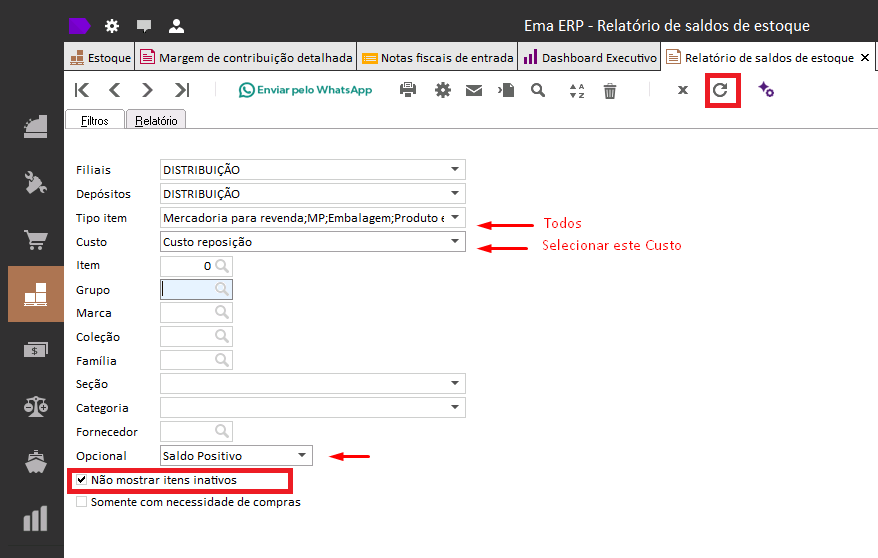Screen dimensions: 878x558
Task: Go to the last record arrow
Action: 181,90
